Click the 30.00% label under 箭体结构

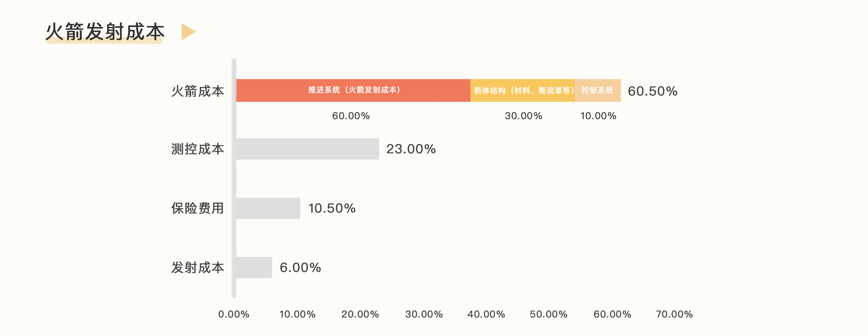point(523,116)
